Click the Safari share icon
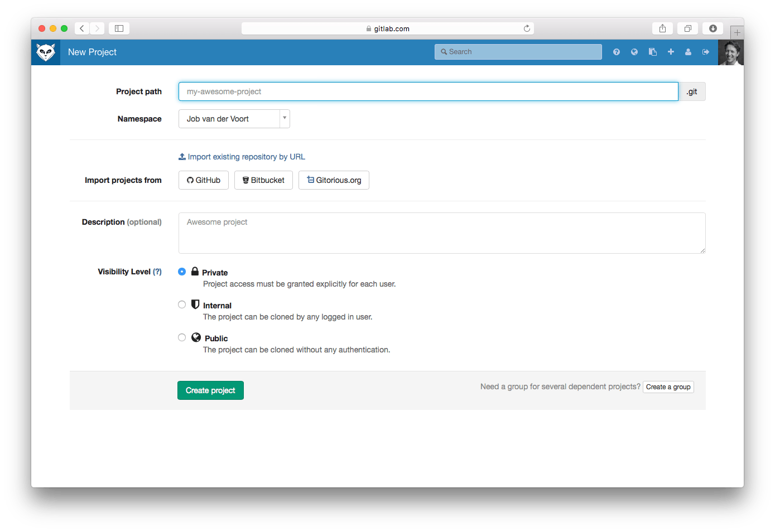This screenshot has width=775, height=532. coord(662,28)
